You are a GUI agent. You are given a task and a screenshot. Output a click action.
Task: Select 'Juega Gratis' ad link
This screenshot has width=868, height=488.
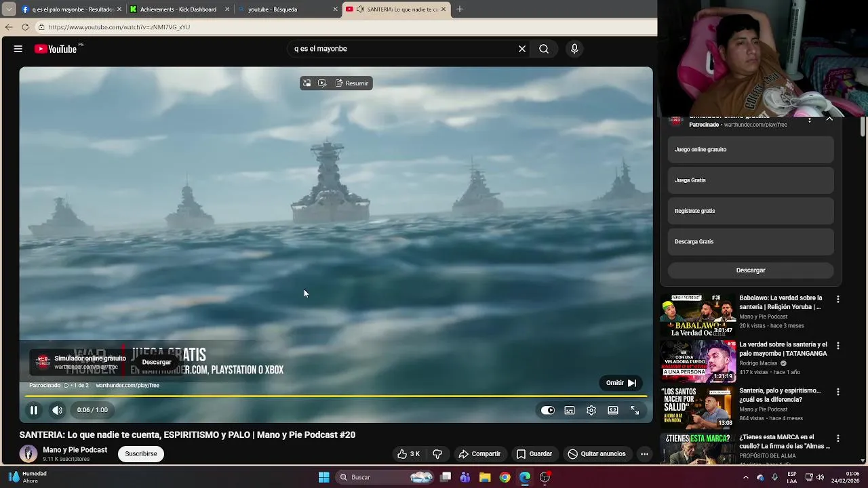[751, 180]
